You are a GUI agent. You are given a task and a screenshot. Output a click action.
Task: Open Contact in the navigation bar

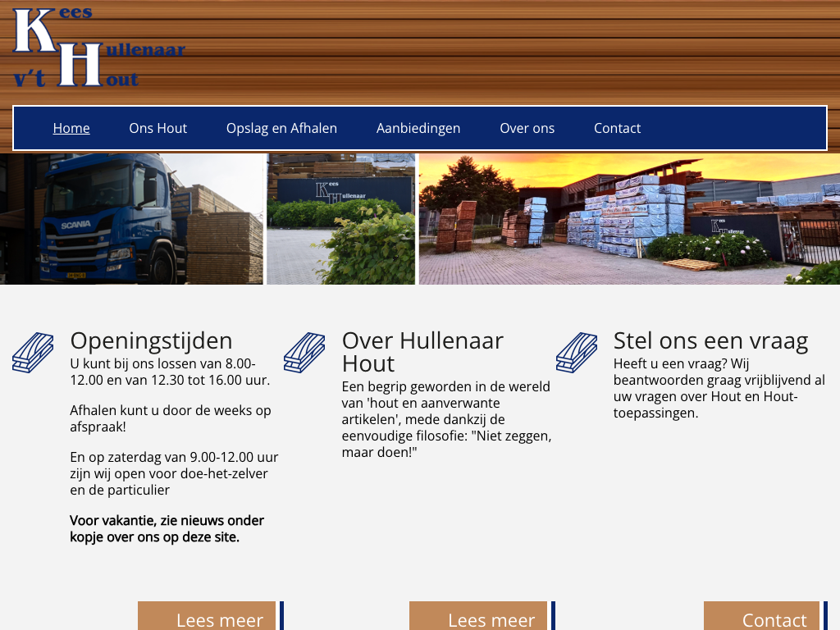click(617, 128)
